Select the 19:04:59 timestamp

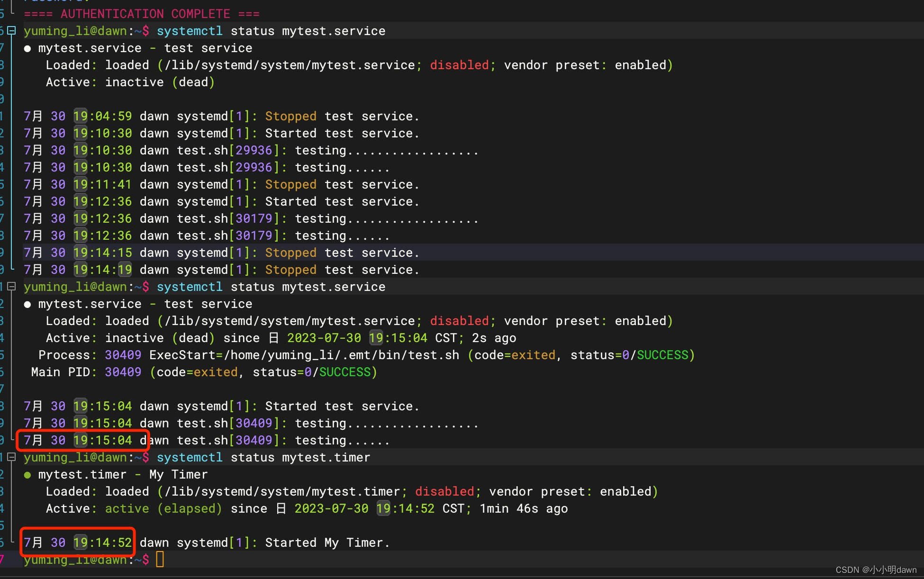102,116
